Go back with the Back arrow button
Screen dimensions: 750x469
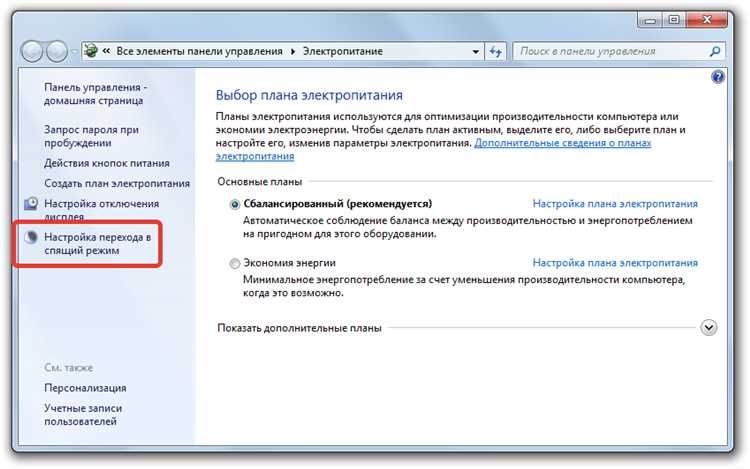point(32,51)
